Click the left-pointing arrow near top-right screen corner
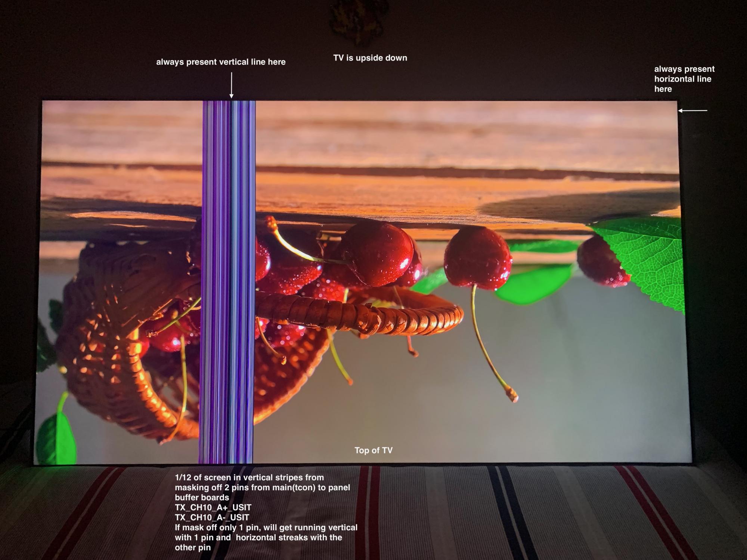The image size is (747, 560). (693, 111)
